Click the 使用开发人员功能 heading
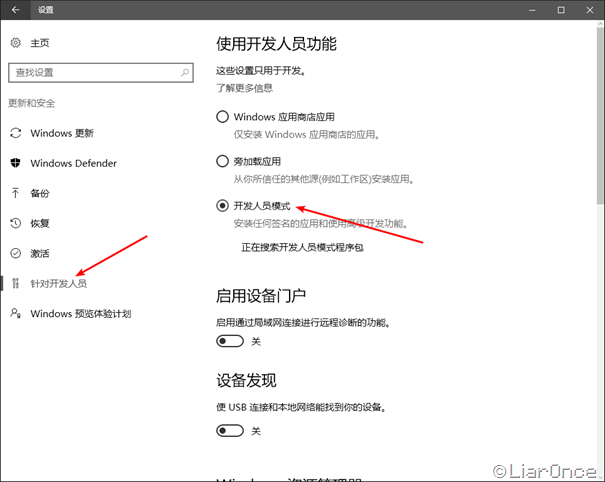This screenshot has height=482, width=605. coord(276,44)
